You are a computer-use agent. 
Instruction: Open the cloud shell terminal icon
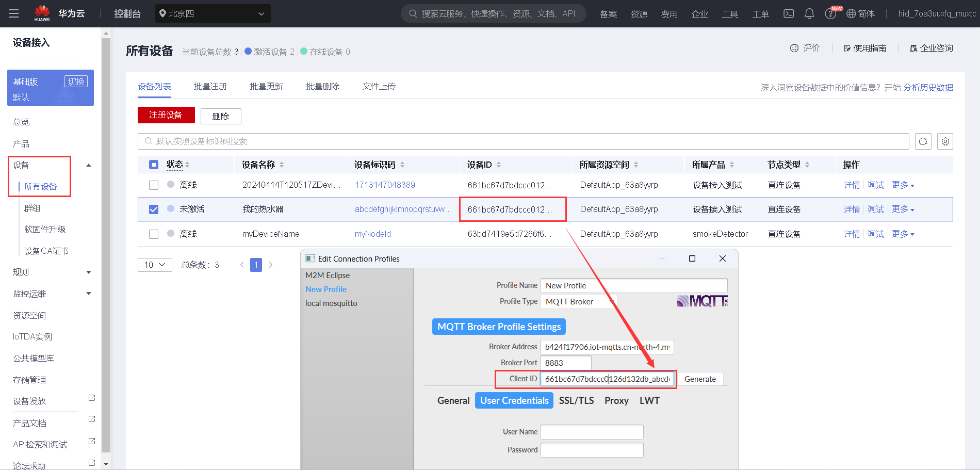click(789, 13)
